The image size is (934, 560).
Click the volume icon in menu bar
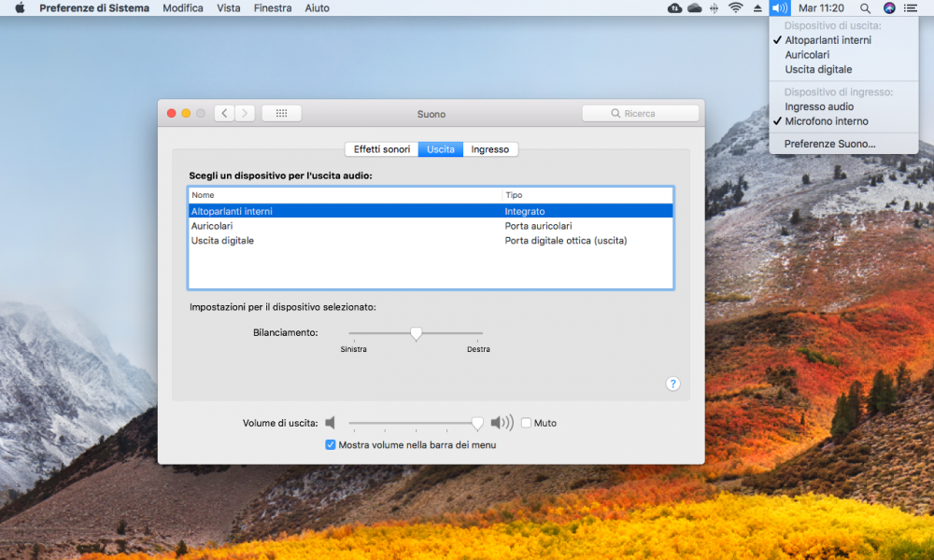click(779, 7)
